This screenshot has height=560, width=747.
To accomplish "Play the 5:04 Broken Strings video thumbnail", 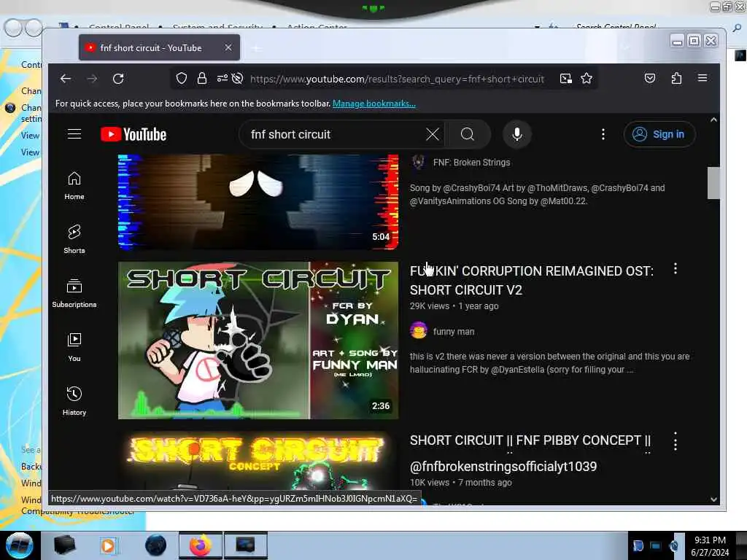I will 258,201.
